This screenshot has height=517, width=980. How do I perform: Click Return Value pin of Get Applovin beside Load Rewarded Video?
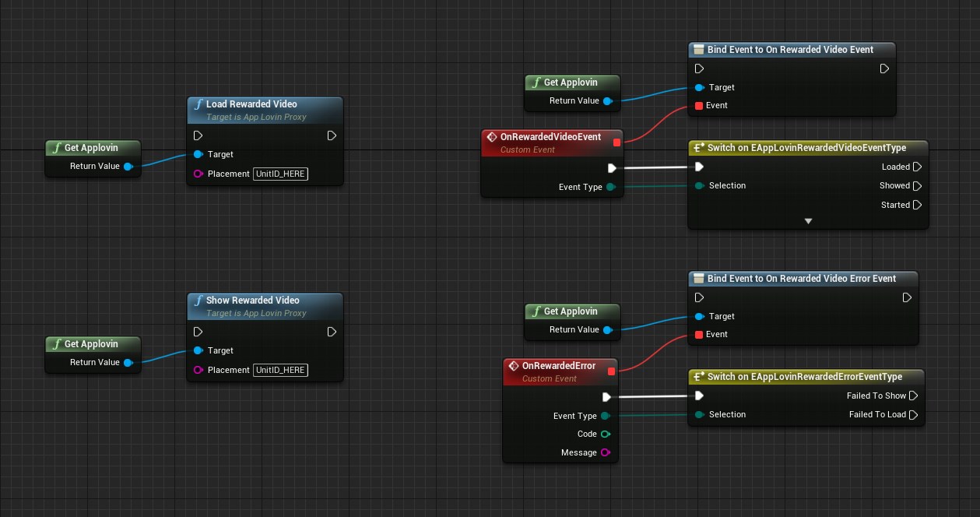point(128,166)
